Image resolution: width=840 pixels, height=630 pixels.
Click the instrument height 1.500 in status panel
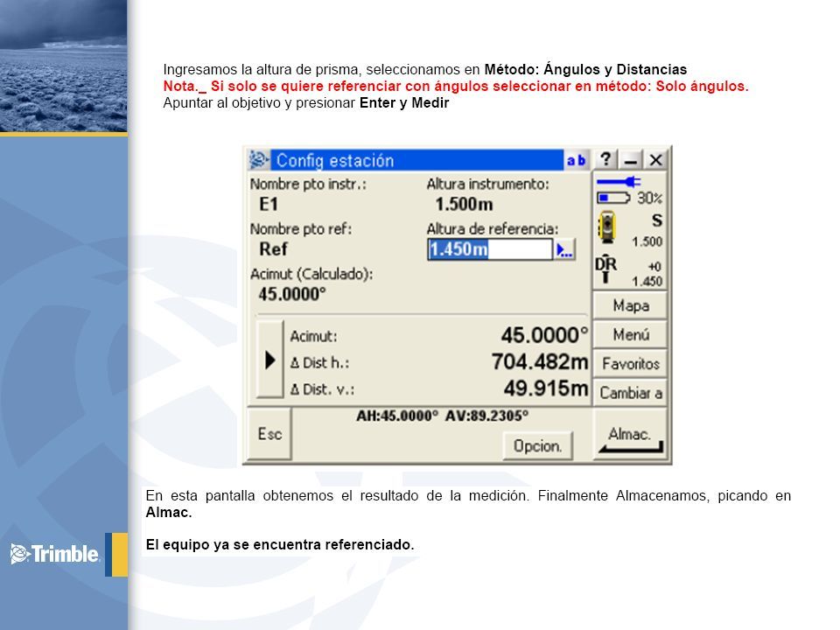tap(647, 241)
